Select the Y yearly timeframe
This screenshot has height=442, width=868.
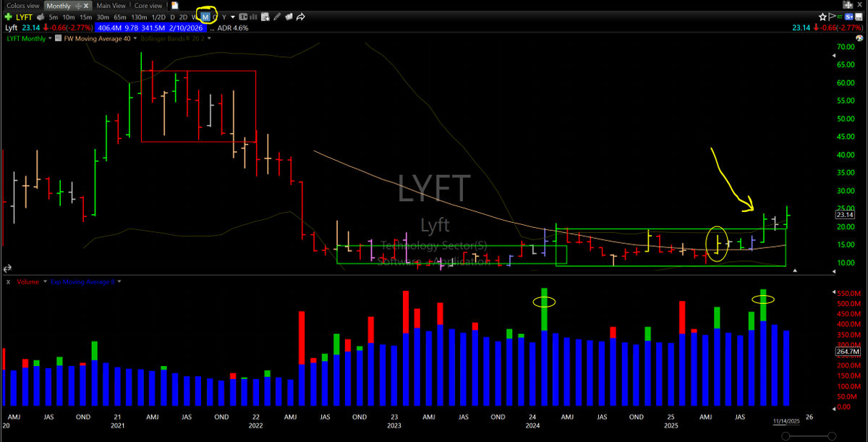point(224,17)
